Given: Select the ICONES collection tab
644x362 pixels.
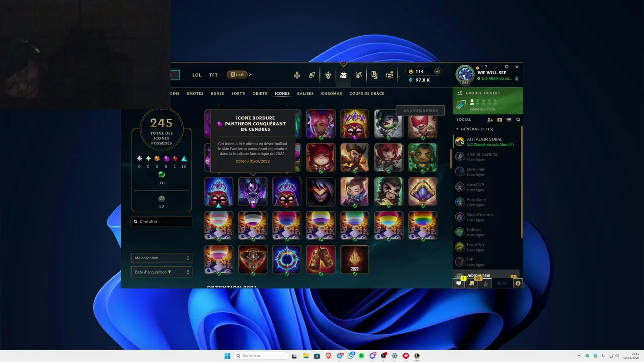Looking at the screenshot, I should [x=282, y=93].
